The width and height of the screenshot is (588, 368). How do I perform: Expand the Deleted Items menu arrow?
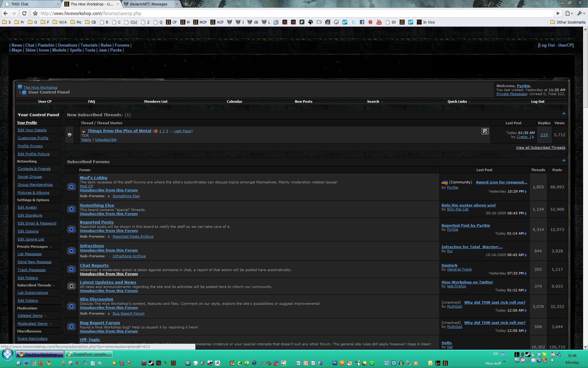pos(46,316)
